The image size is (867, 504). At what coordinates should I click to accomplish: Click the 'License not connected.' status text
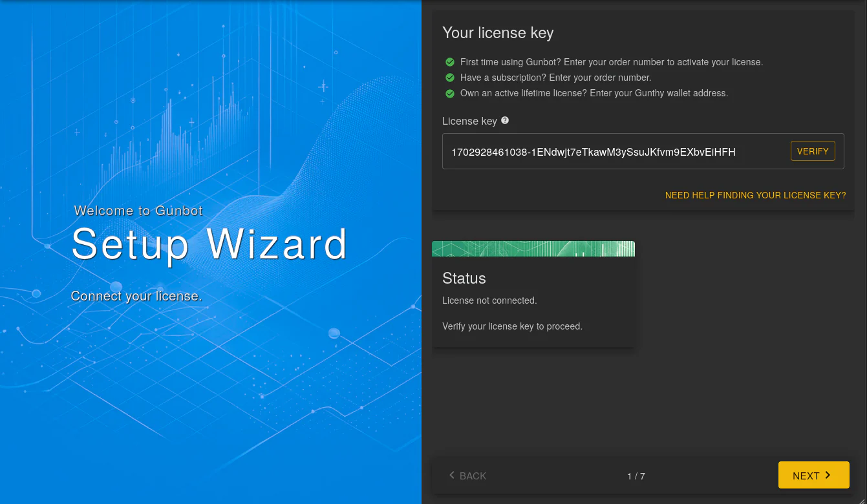(489, 300)
